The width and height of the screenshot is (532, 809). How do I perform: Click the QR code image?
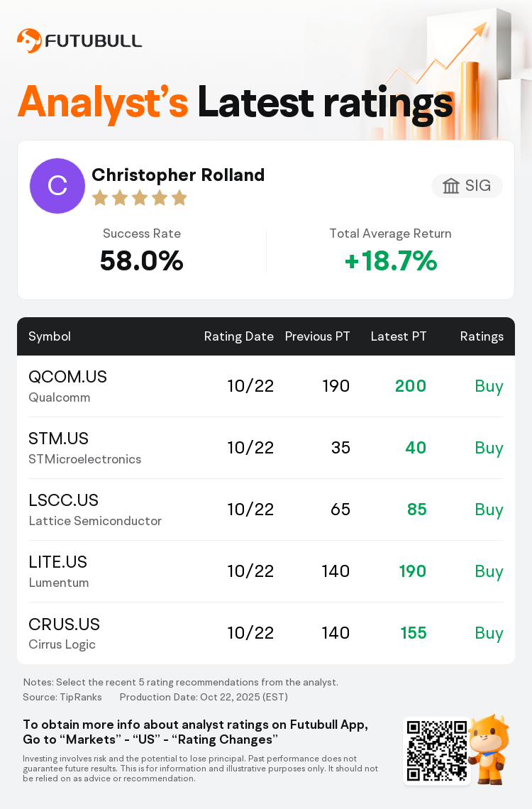[x=437, y=751]
